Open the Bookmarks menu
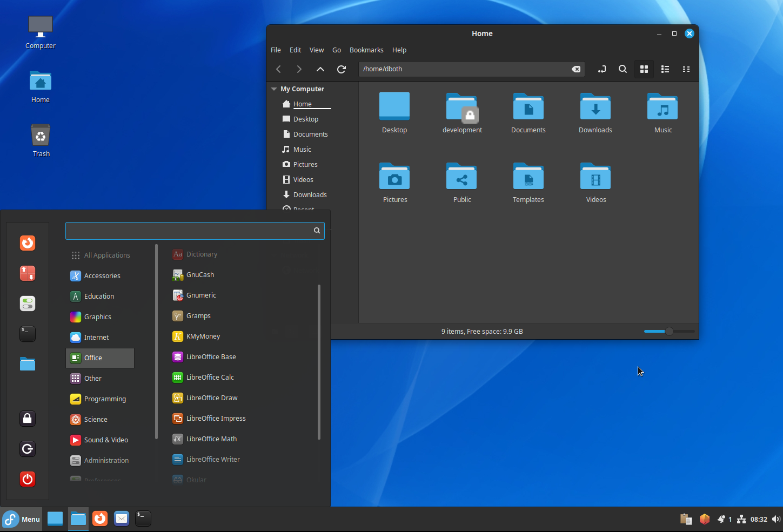The width and height of the screenshot is (783, 532). click(366, 50)
